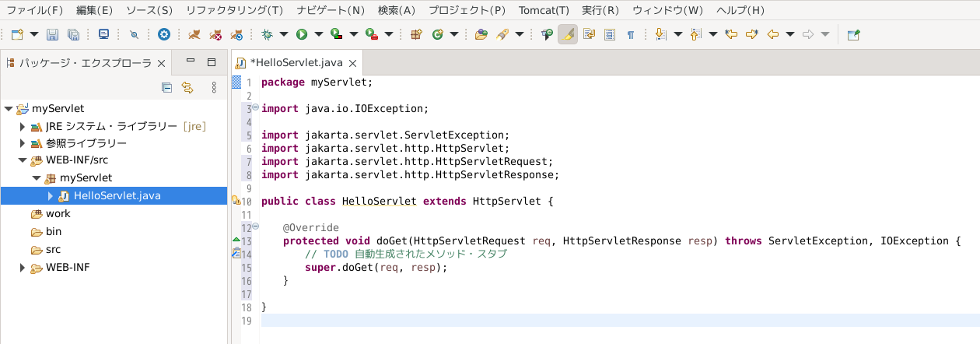Open the Previous Annotation dropdown arrow
Viewport: 980px width, 344px height.
pos(712,34)
